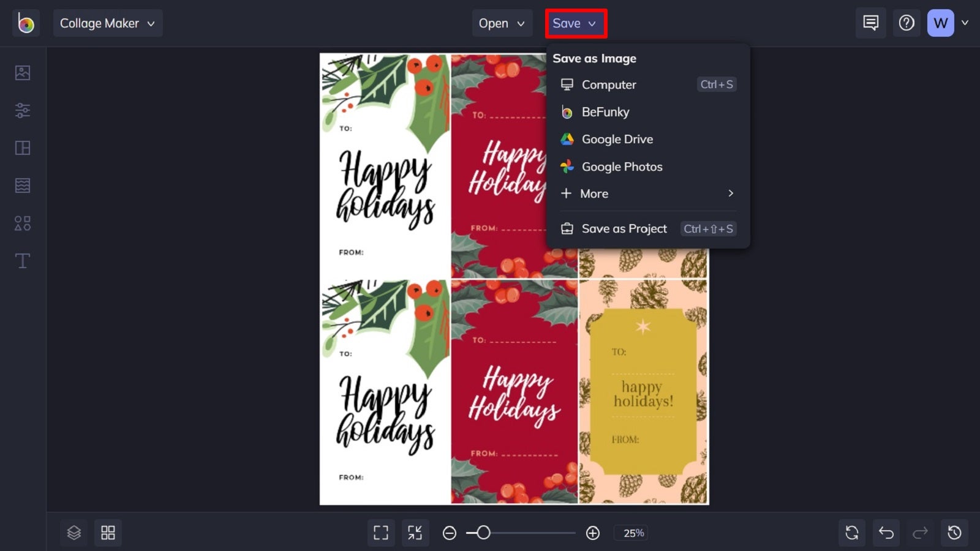Viewport: 980px width, 551px height.
Task: Click the zoom in plus button
Action: point(593,533)
